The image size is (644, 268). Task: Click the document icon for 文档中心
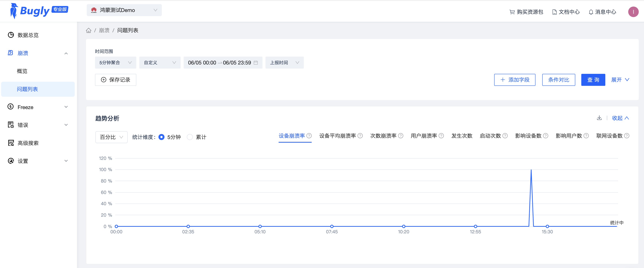click(x=554, y=12)
